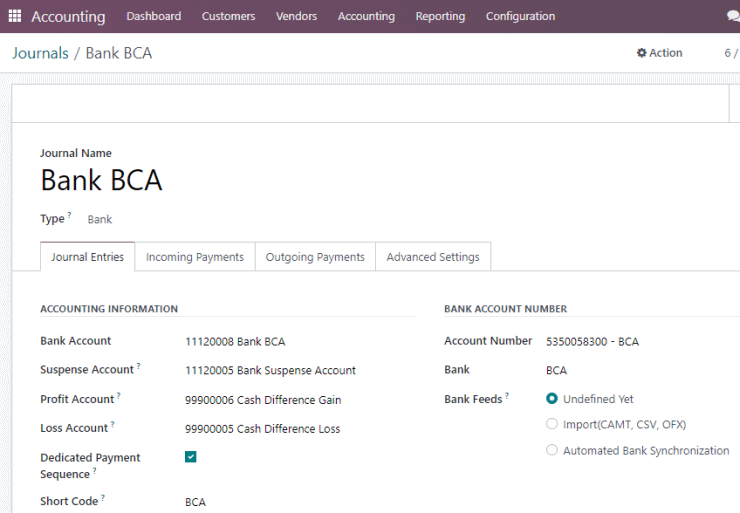Open the Configuration menu

tap(521, 16)
